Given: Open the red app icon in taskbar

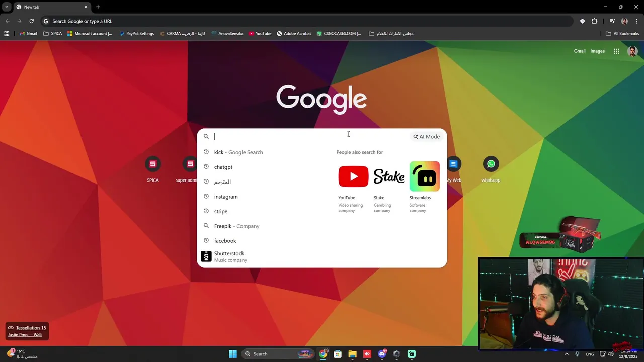Looking at the screenshot, I should tap(367, 354).
